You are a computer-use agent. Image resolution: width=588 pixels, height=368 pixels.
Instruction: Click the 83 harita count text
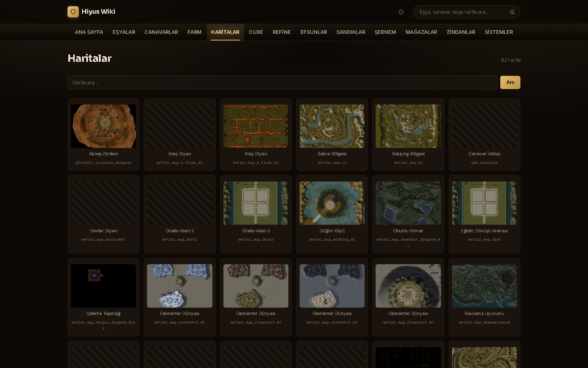pos(511,60)
